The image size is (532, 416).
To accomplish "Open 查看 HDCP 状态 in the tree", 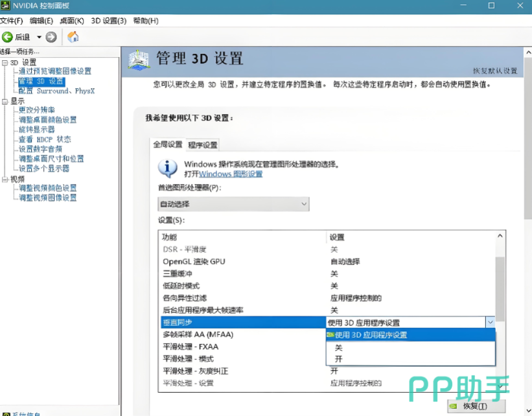I will 45,139.
